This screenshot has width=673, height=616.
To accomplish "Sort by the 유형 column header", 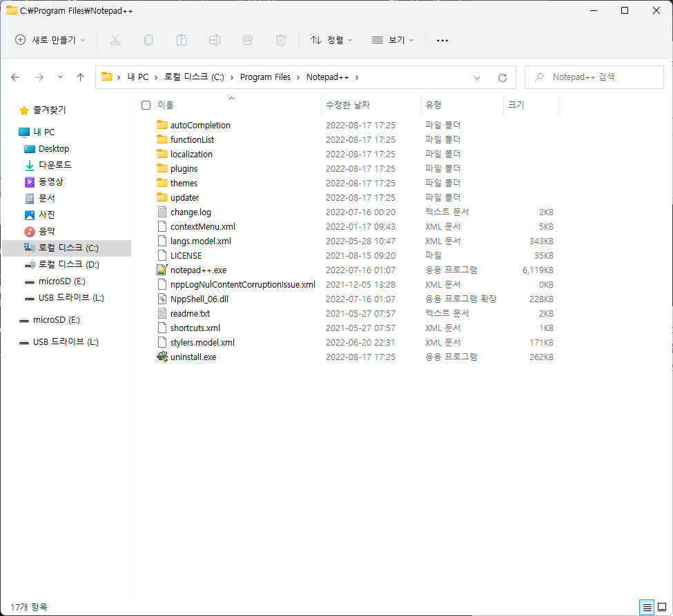I will 433,105.
